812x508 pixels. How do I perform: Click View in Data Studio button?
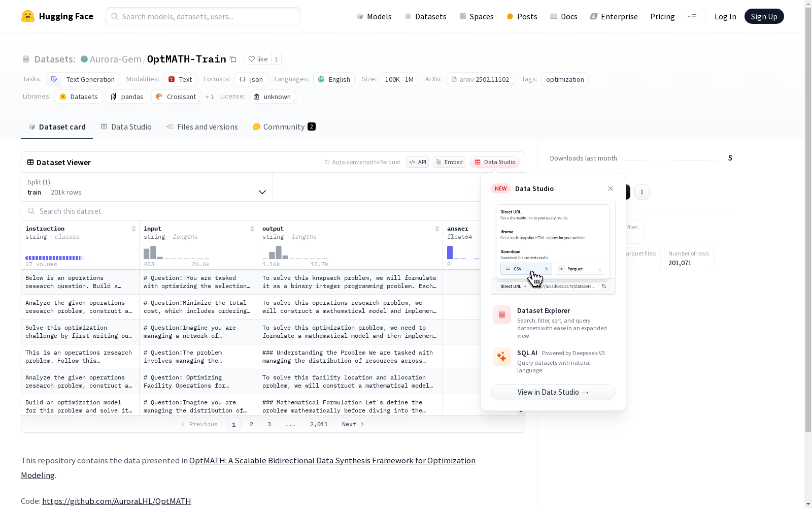tap(553, 392)
